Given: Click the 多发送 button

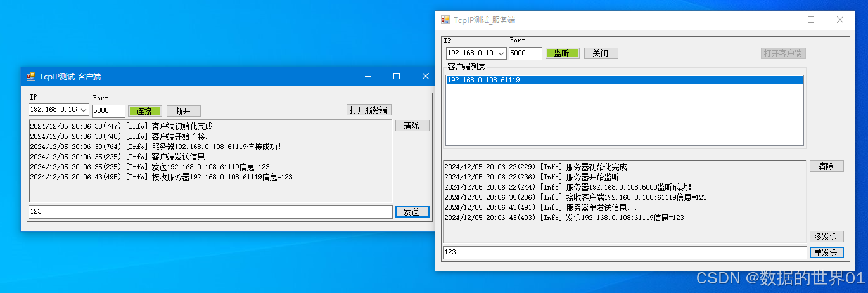Looking at the screenshot, I should (827, 237).
